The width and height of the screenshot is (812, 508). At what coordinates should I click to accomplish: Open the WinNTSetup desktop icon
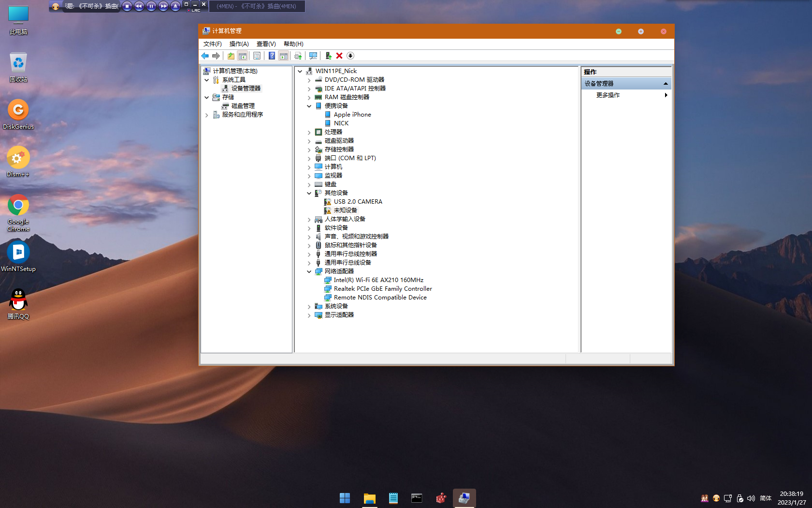(x=18, y=257)
